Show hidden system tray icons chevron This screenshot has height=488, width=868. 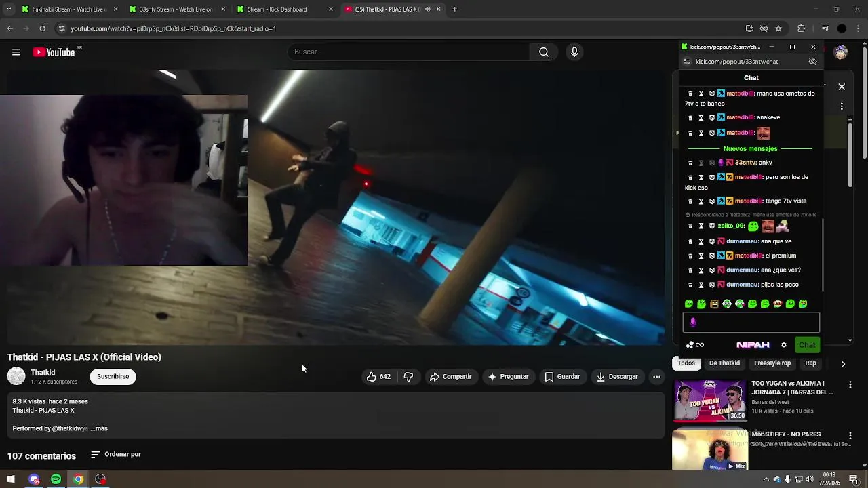pos(766,479)
